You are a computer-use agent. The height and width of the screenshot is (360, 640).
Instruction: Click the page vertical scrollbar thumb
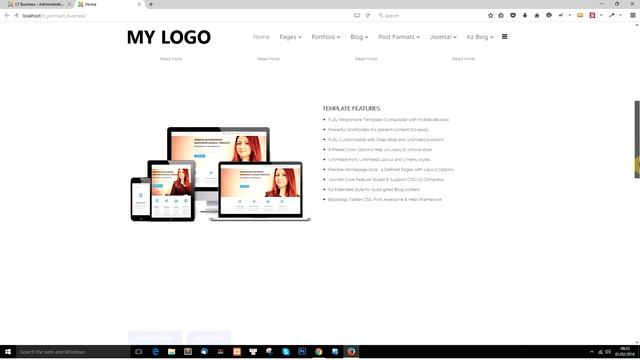[x=637, y=139]
